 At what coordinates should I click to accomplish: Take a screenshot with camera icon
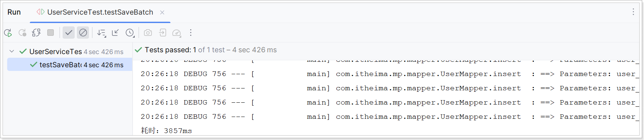[148, 33]
